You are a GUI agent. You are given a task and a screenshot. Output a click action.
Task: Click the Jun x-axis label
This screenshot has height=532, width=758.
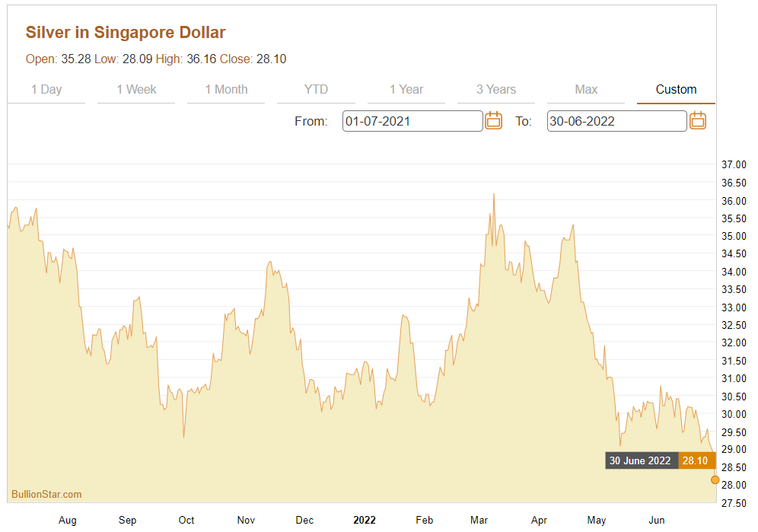[x=657, y=521]
